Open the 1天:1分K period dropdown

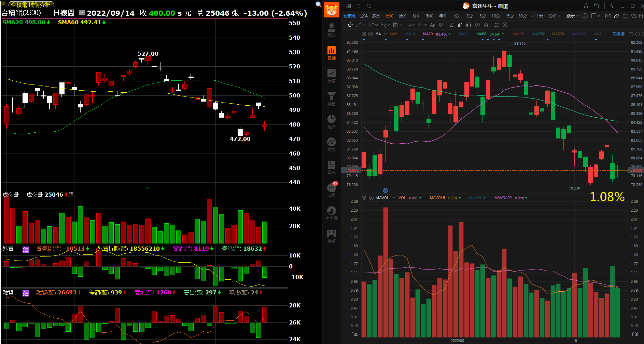pyautogui.click(x=548, y=16)
